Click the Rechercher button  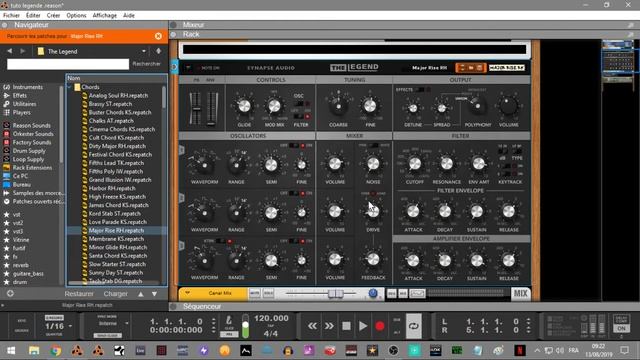coord(147,64)
